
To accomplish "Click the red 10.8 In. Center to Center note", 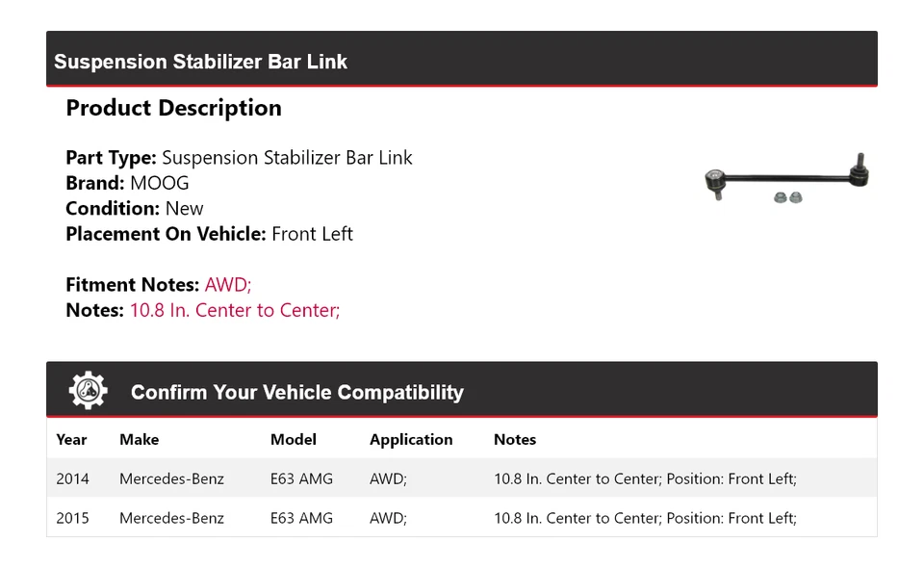I will click(235, 310).
